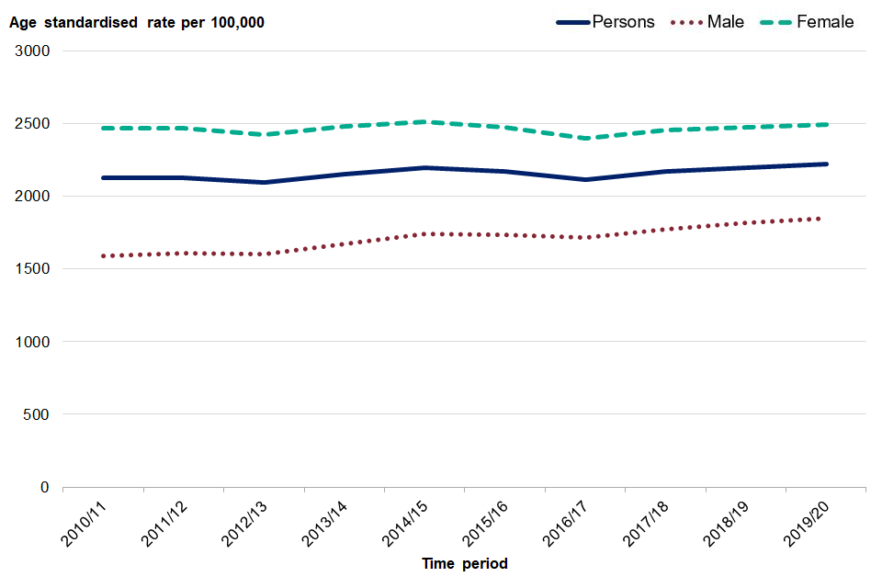Screen dimensions: 882x588
Task: Click the 0 y-axis value
Action: click(44, 487)
